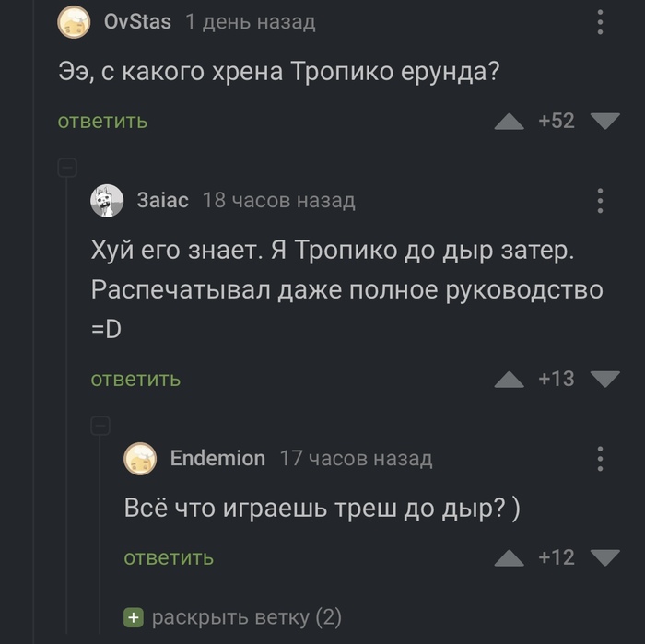Image resolution: width=645 pixels, height=644 pixels.
Task: Open Заiac's avatar image
Action: coord(107,201)
